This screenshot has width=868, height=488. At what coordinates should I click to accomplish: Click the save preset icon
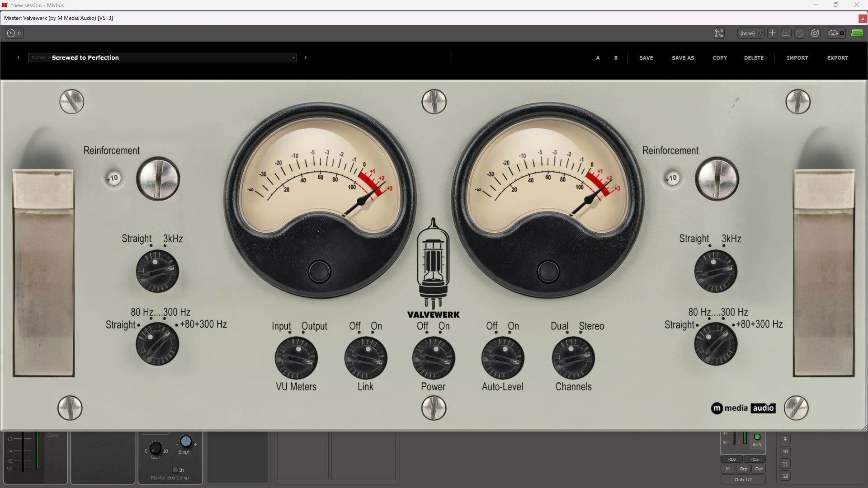pos(786,33)
